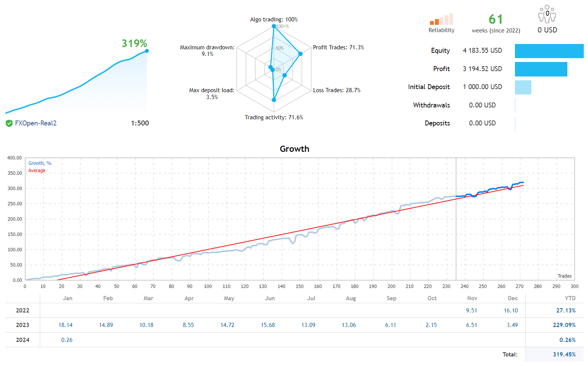588x366 pixels.
Task: Toggle the Growth, % legend entry
Action: pyautogui.click(x=39, y=163)
